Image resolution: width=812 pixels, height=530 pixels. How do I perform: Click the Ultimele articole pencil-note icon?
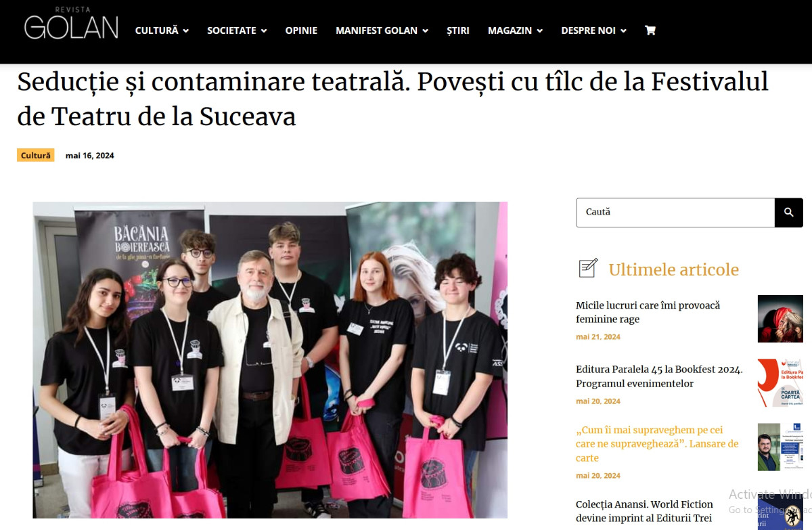pos(589,268)
